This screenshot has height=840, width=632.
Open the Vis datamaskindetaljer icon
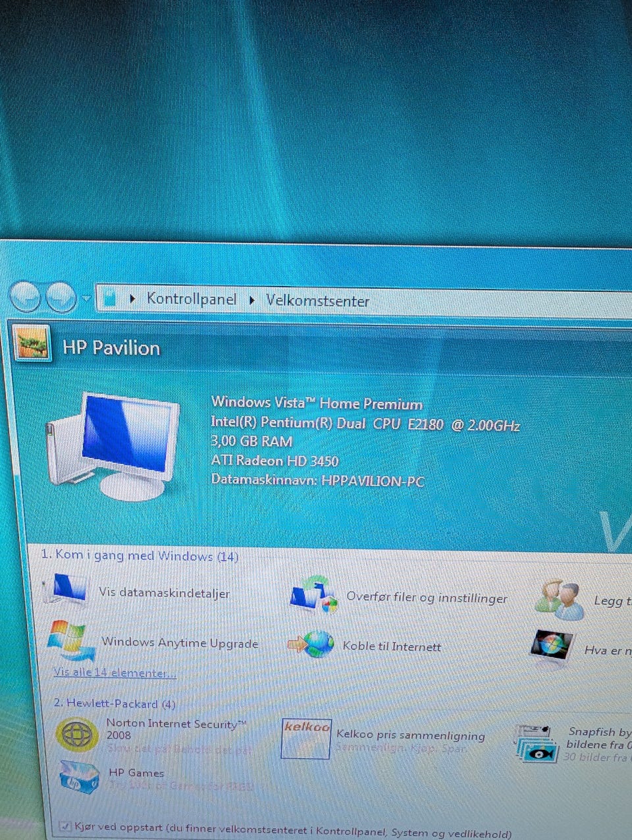pyautogui.click(x=66, y=588)
